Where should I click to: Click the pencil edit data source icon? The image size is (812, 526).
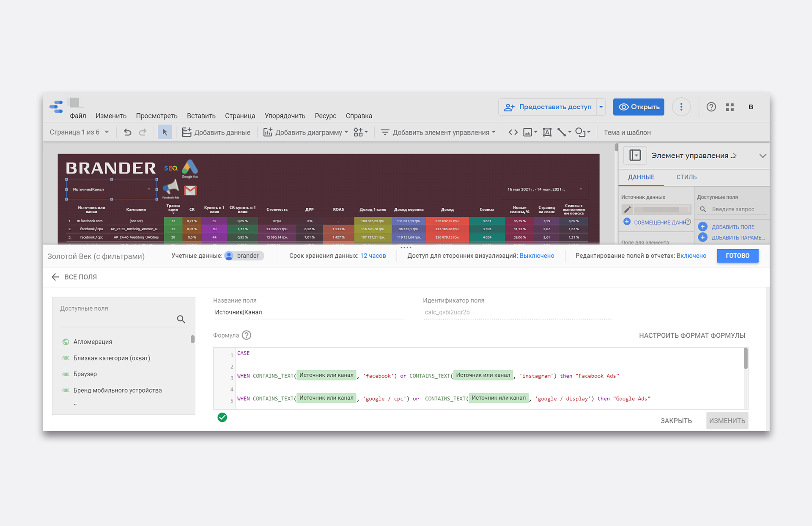tap(627, 209)
